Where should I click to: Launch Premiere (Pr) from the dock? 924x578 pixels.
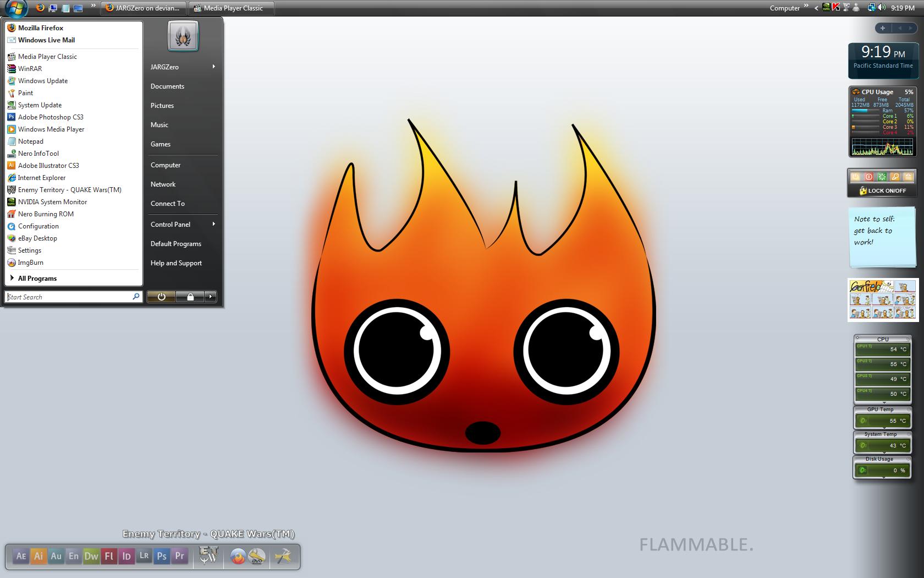click(x=179, y=556)
